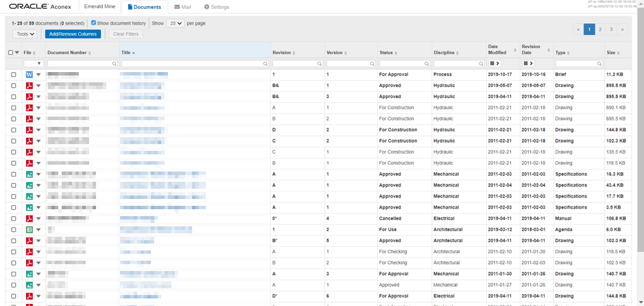Image resolution: width=644 pixels, height=306 pixels.
Task: Click the sort arrows on the Size column
Action: click(x=618, y=53)
